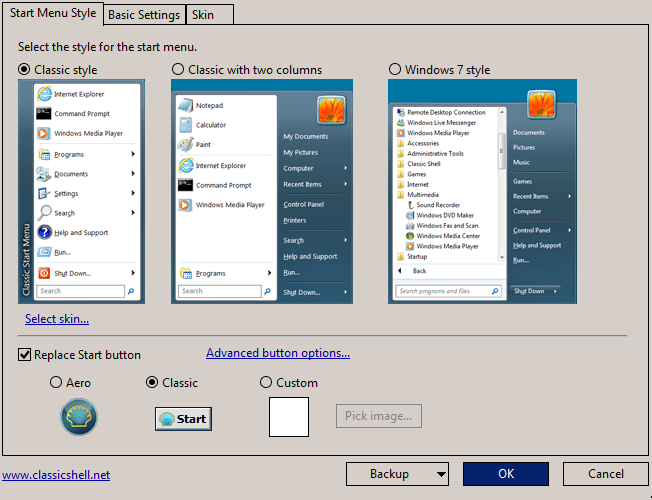Click Windows Live Messenger icon in Windows 7 preview
Image resolution: width=652 pixels, height=500 pixels.
(x=401, y=123)
